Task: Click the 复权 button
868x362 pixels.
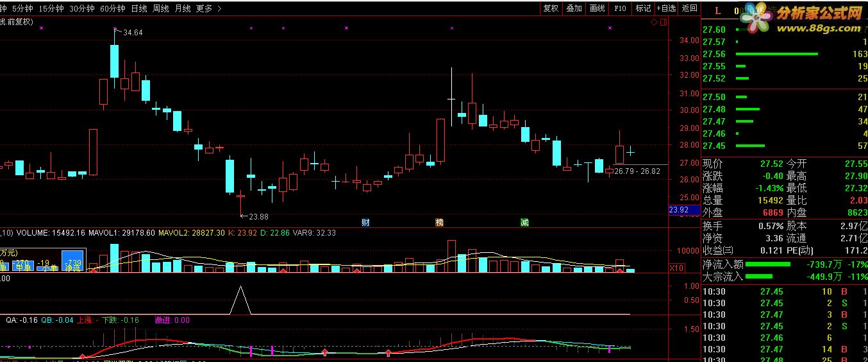Action: click(x=551, y=8)
